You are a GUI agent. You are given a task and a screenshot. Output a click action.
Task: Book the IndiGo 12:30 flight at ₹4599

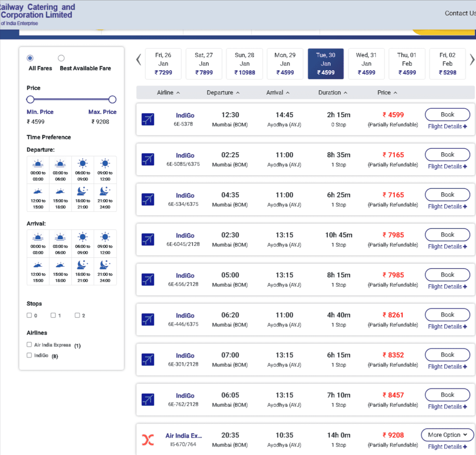tap(447, 114)
